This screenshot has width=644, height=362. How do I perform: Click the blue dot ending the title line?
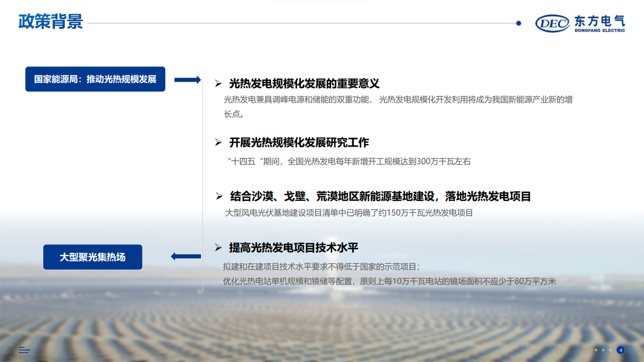pyautogui.click(x=519, y=23)
